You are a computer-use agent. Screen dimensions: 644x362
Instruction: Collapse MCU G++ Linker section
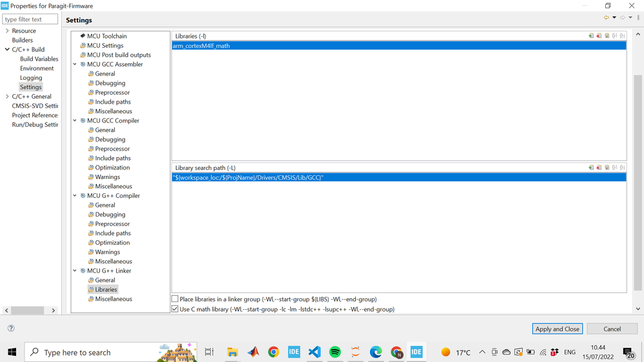75,271
